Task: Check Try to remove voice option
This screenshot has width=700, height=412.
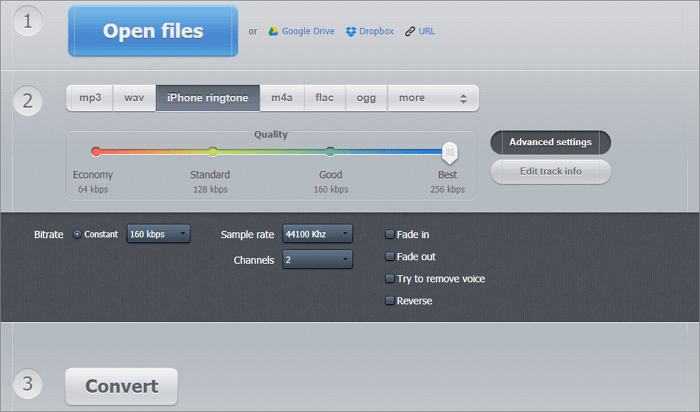Action: [390, 279]
